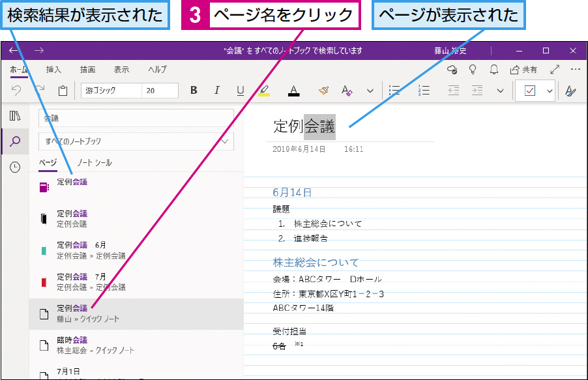
Task: Open the 表示 tab
Action: (121, 70)
